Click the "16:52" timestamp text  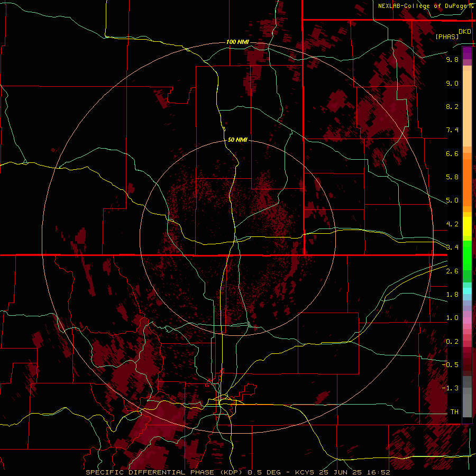point(379,472)
